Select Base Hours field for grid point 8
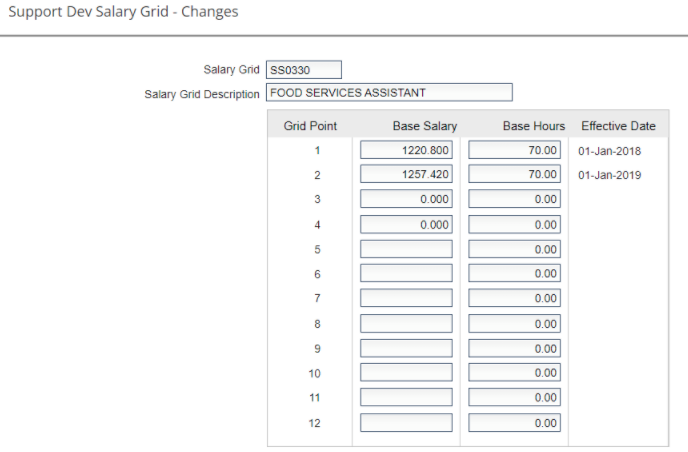 pos(514,324)
